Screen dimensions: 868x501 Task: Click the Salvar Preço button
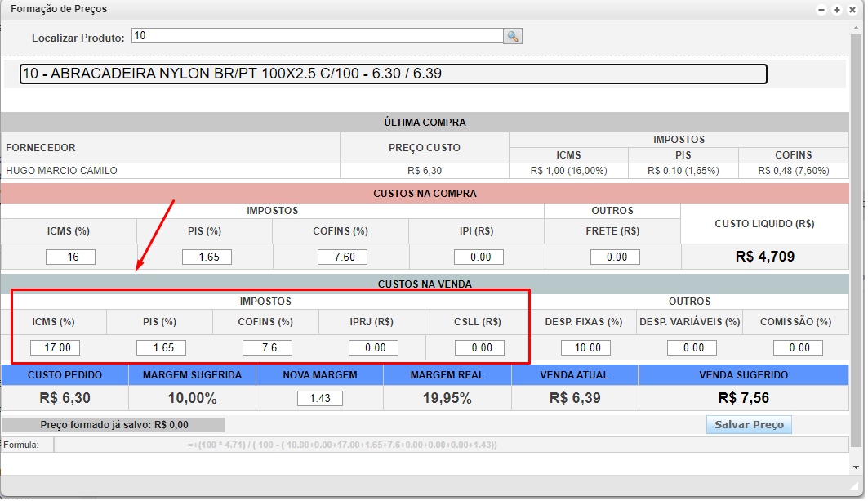(749, 425)
